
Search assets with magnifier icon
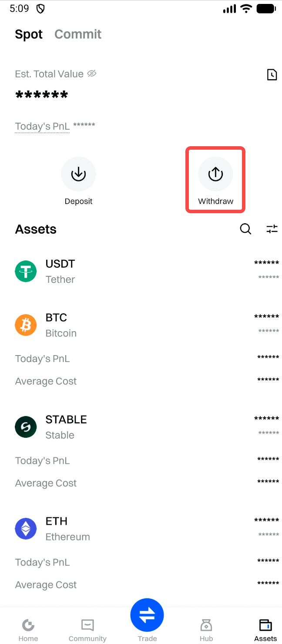click(245, 229)
